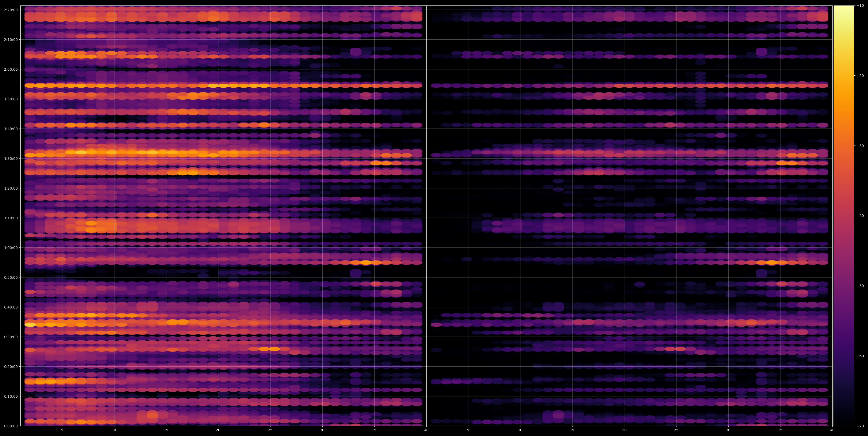The height and width of the screenshot is (436, 868).
Task: Click the "−30" colorbar scale label
Action: (860, 146)
